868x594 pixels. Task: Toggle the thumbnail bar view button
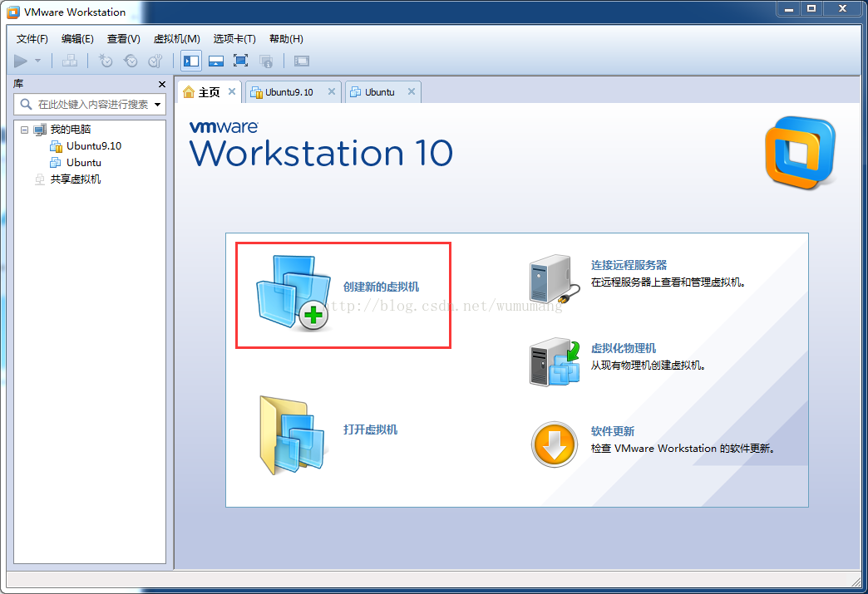coord(216,61)
